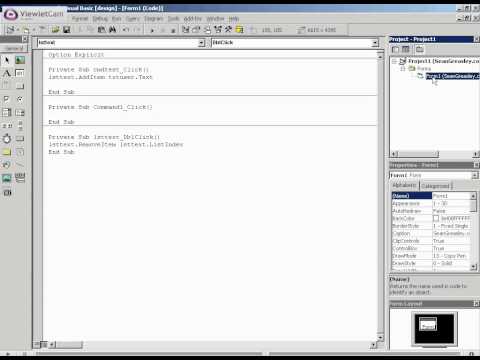Open Project Explorer from the toolbar
The height and width of the screenshot is (360, 480).
pos(186,30)
